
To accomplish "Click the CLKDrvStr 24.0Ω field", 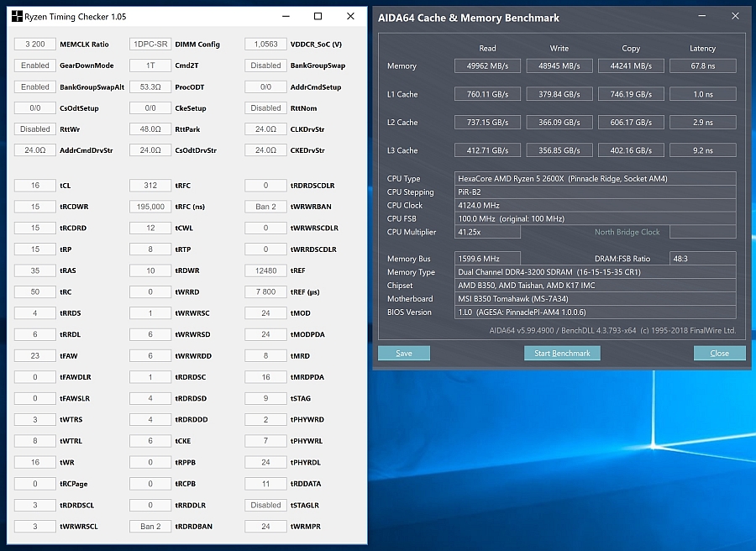I will [265, 129].
